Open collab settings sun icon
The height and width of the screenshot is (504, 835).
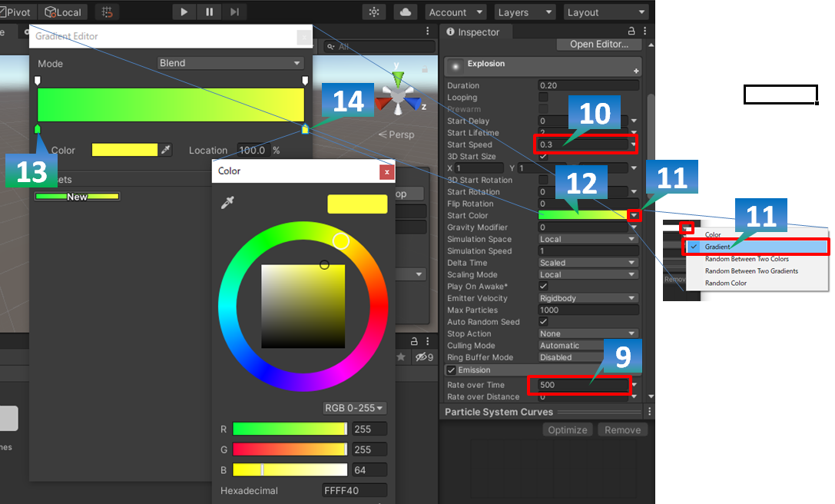[374, 12]
